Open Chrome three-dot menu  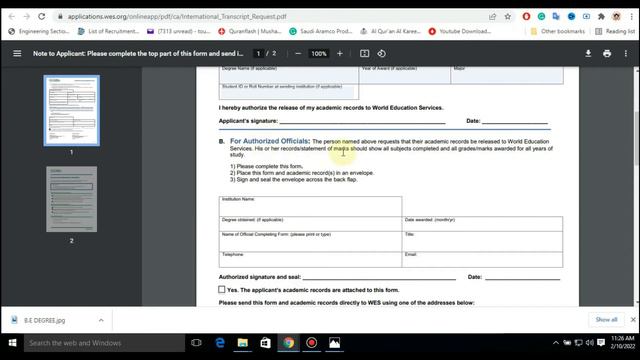click(x=631, y=16)
